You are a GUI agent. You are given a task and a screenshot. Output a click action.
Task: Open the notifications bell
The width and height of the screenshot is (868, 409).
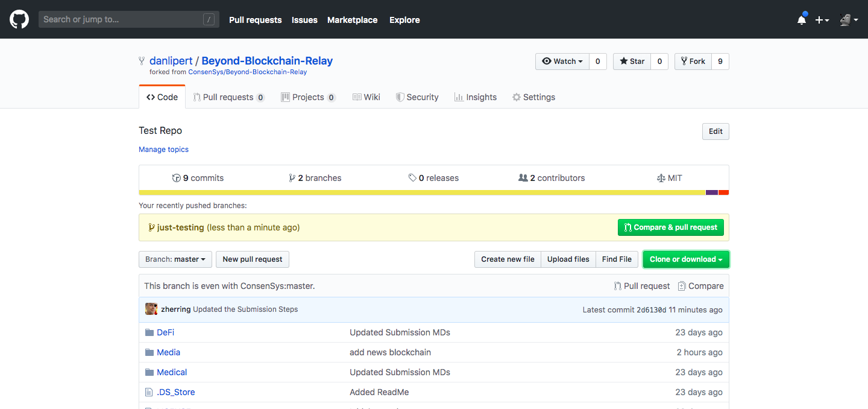click(801, 20)
